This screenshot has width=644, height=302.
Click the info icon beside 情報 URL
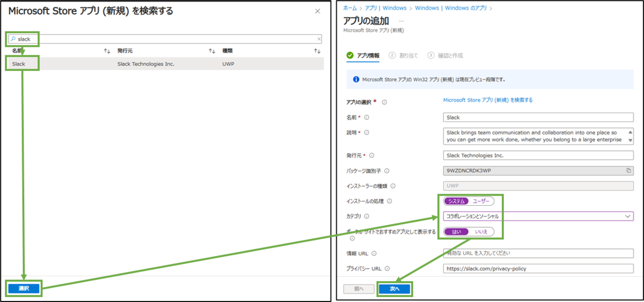click(374, 254)
